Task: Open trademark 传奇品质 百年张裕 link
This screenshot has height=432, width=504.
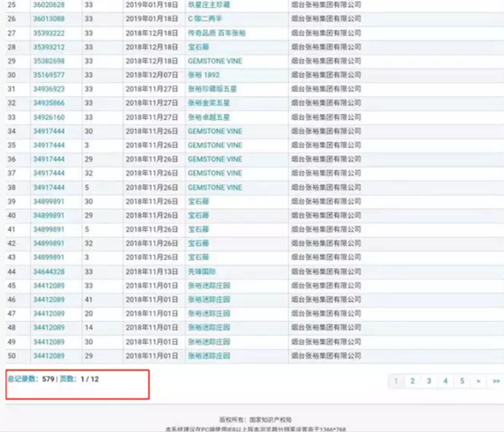Action: click(x=217, y=33)
